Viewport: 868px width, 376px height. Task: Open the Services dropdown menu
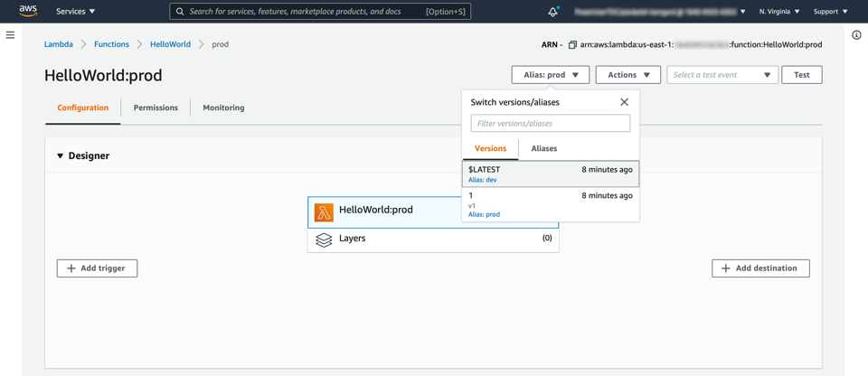pos(76,11)
